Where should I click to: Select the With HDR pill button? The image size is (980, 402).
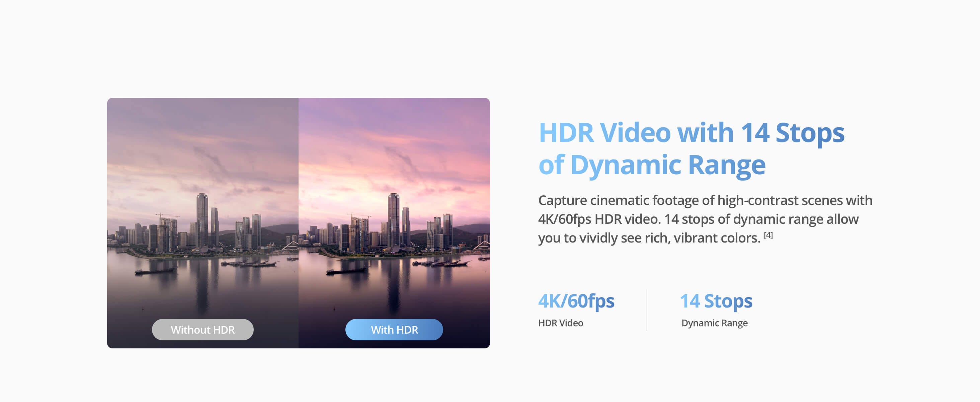[394, 330]
